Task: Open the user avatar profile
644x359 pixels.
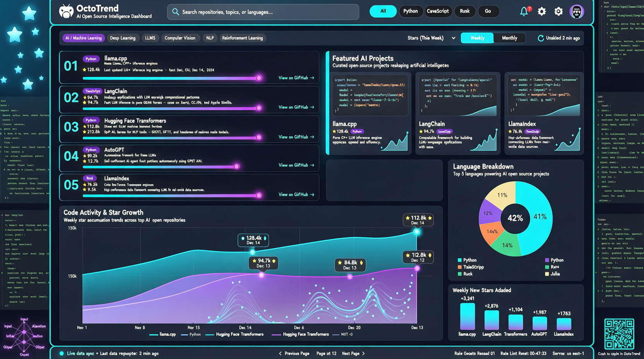Action: [577, 12]
